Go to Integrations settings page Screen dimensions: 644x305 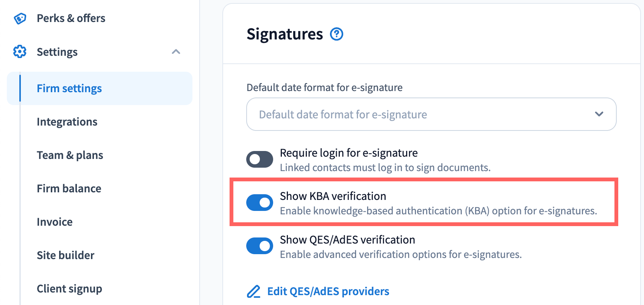(x=67, y=122)
